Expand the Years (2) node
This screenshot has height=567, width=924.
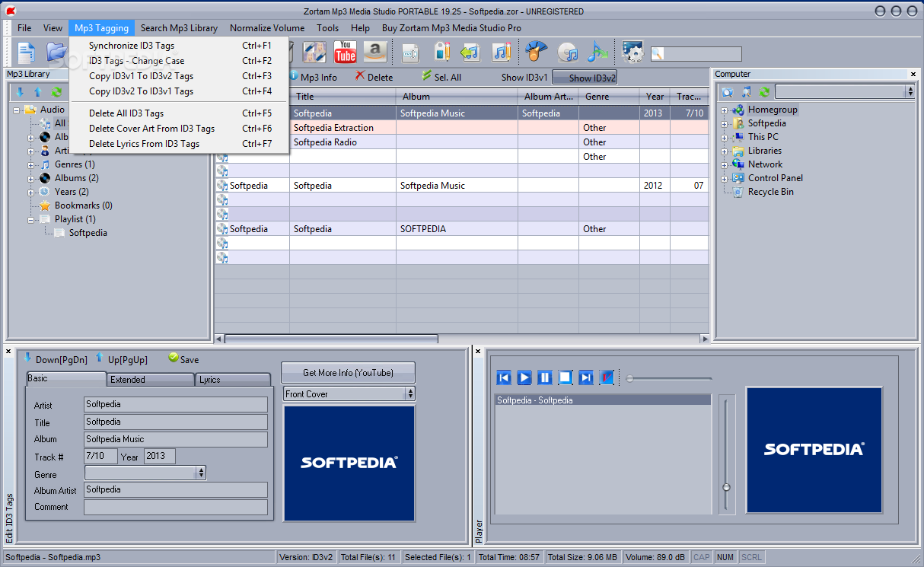point(31,192)
